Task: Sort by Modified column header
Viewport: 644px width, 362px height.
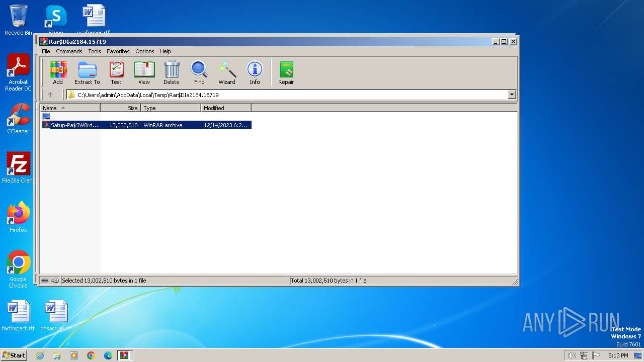Action: (226, 108)
